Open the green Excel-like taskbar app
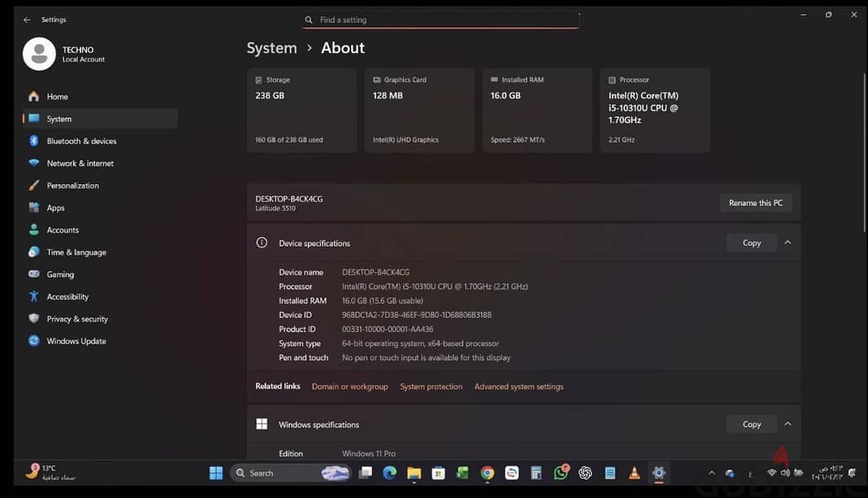The image size is (868, 498). pos(463,473)
